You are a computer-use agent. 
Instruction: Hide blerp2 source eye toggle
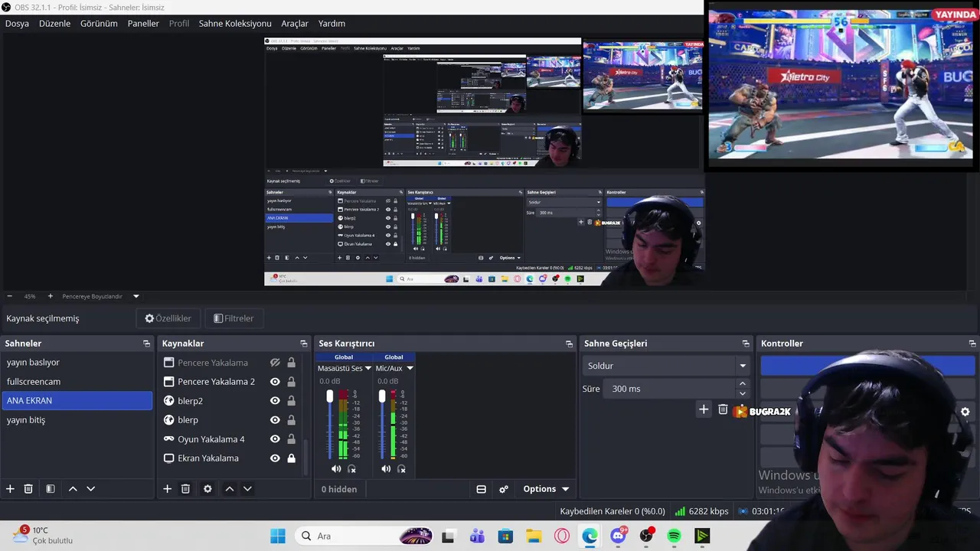[275, 401]
